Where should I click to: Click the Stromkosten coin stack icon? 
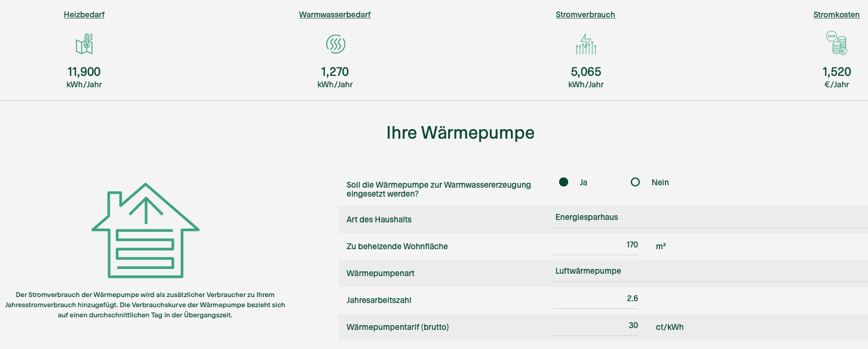point(836,44)
